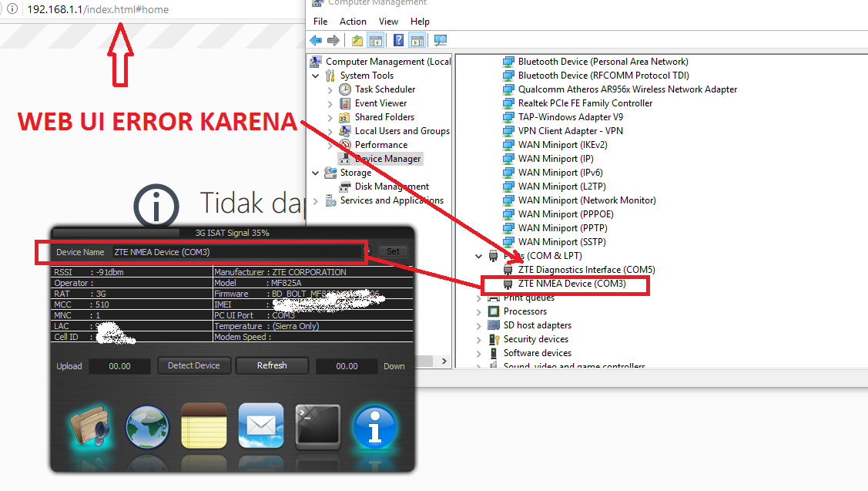Open the blue info dock icon
This screenshot has height=491, width=868.
pos(375,427)
